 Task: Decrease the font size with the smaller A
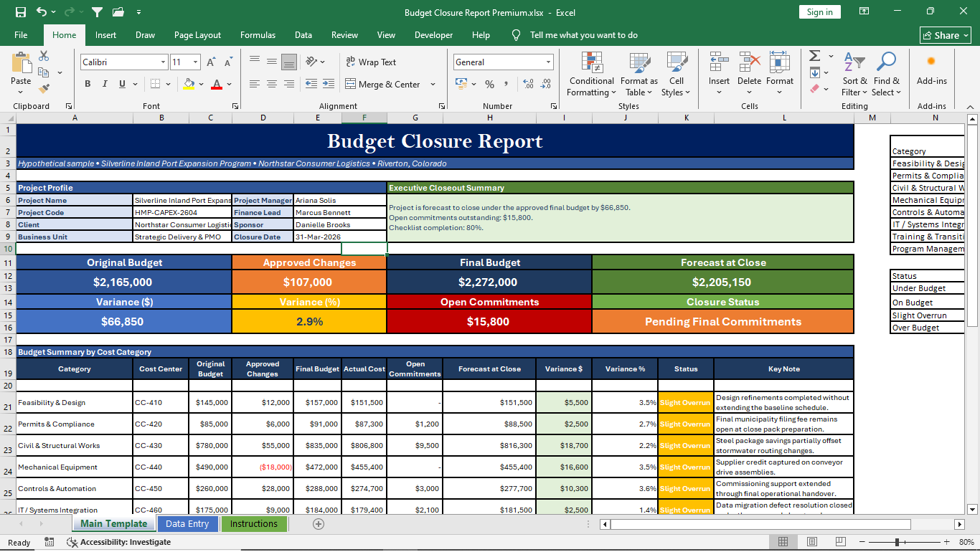228,62
